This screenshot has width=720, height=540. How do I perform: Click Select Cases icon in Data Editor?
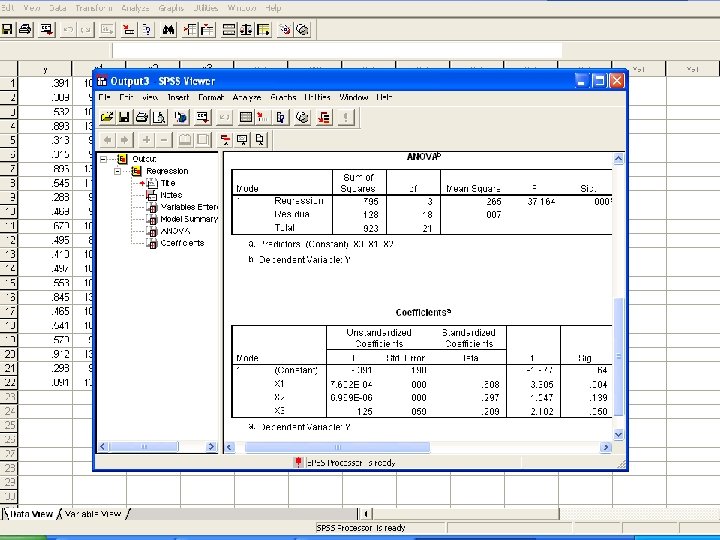tap(263, 30)
